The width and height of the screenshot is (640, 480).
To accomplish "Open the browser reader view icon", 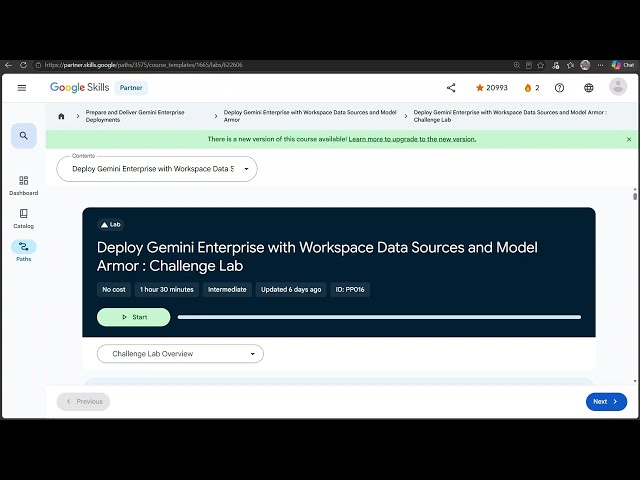I will [529, 65].
